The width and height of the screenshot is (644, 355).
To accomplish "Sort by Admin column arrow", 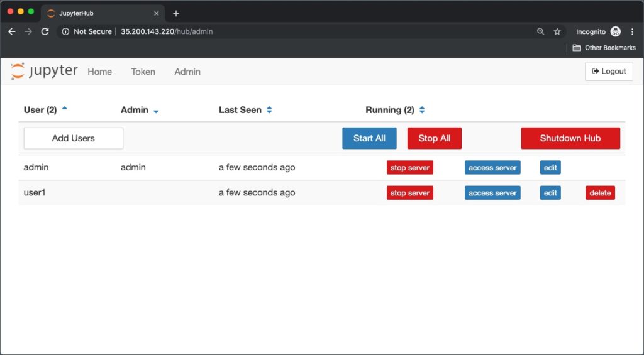I will coord(156,111).
